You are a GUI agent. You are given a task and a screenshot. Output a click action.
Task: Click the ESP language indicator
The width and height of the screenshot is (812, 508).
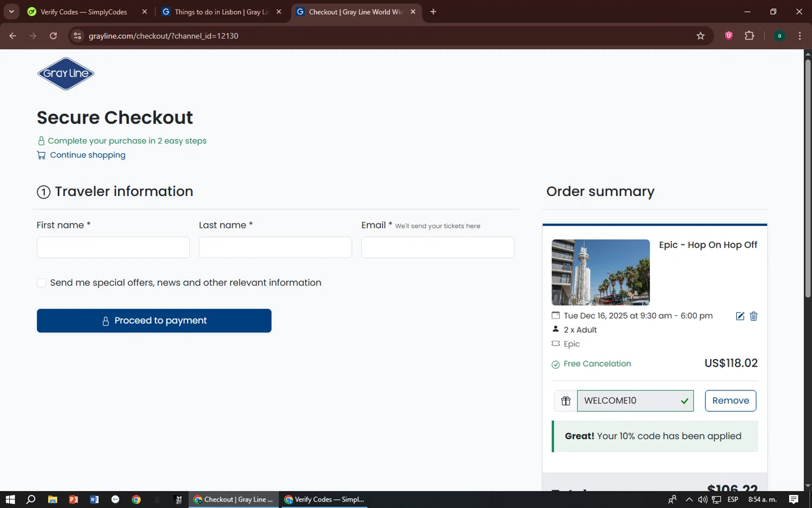[733, 499]
